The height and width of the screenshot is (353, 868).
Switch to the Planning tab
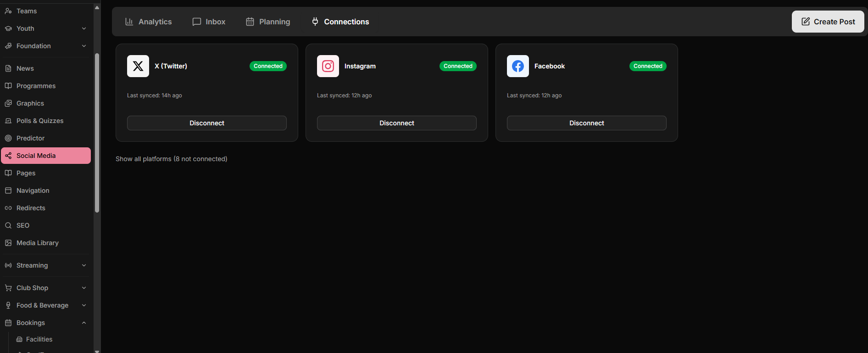(268, 22)
